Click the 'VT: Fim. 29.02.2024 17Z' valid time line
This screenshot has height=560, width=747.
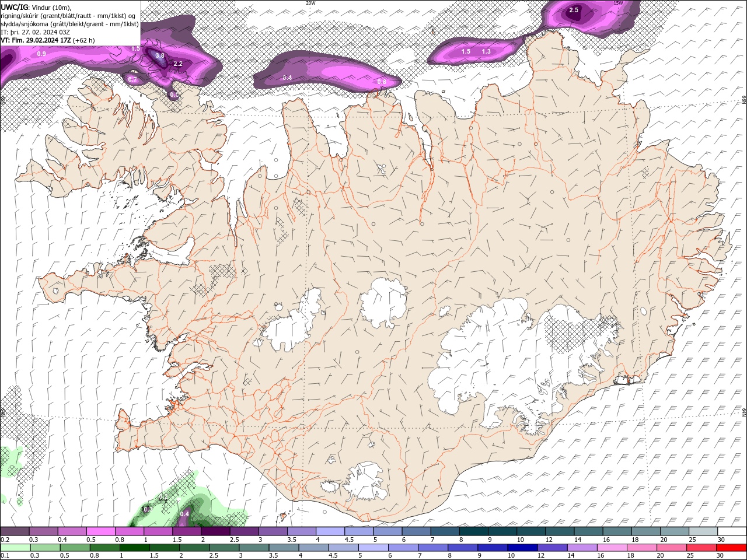(36, 40)
